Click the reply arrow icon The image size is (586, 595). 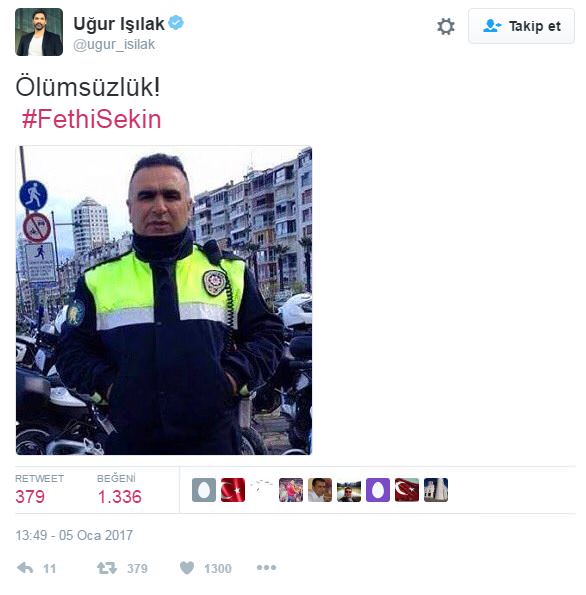coord(25,568)
